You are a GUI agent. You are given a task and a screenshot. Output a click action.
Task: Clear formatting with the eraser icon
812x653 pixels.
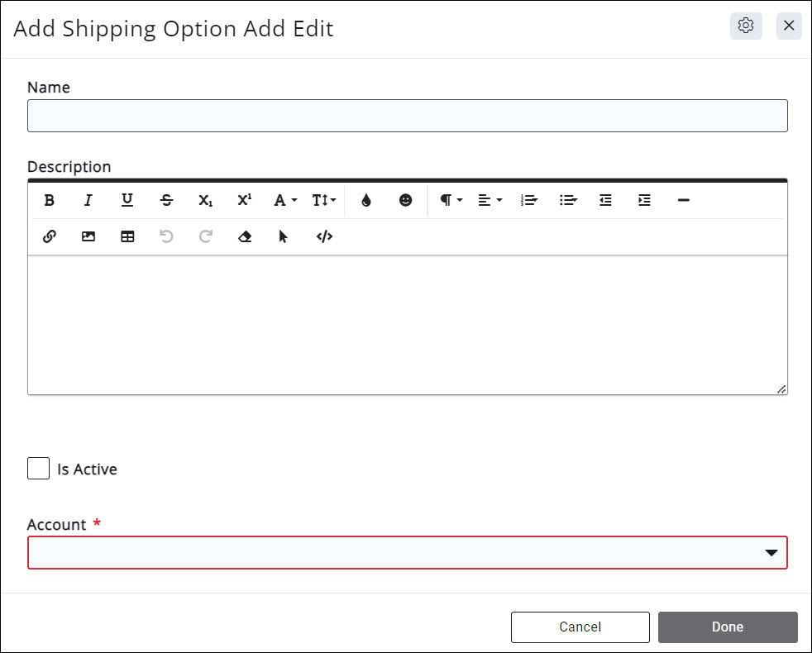245,236
